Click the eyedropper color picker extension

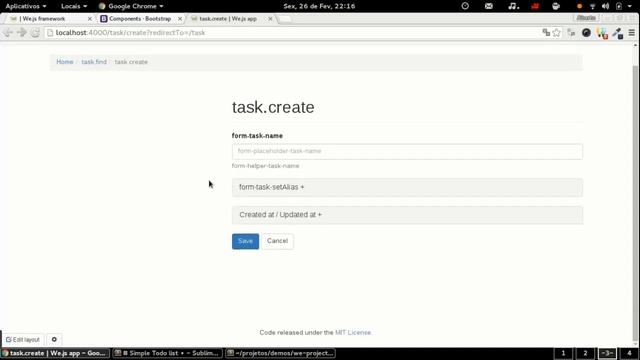[x=618, y=33]
